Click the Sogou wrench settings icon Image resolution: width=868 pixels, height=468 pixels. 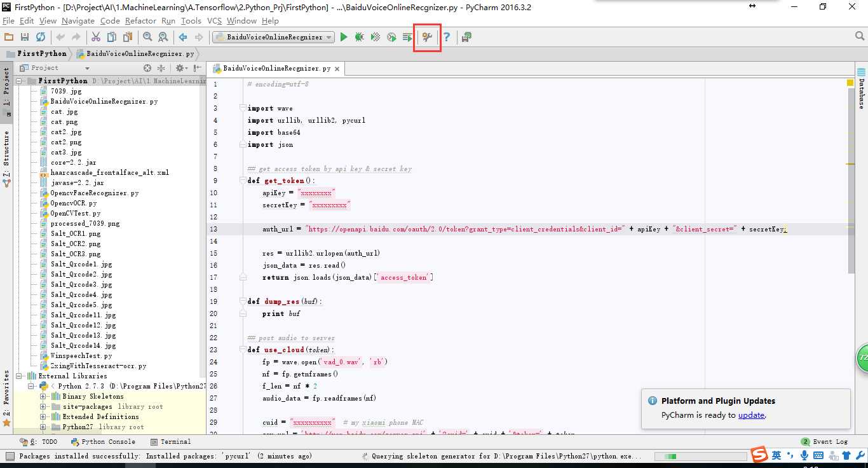click(x=860, y=455)
